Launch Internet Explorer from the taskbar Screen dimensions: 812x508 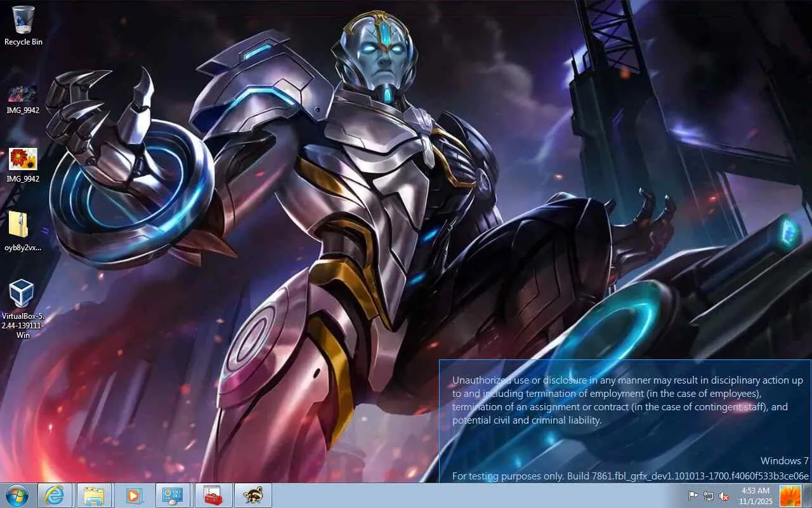[x=55, y=495]
